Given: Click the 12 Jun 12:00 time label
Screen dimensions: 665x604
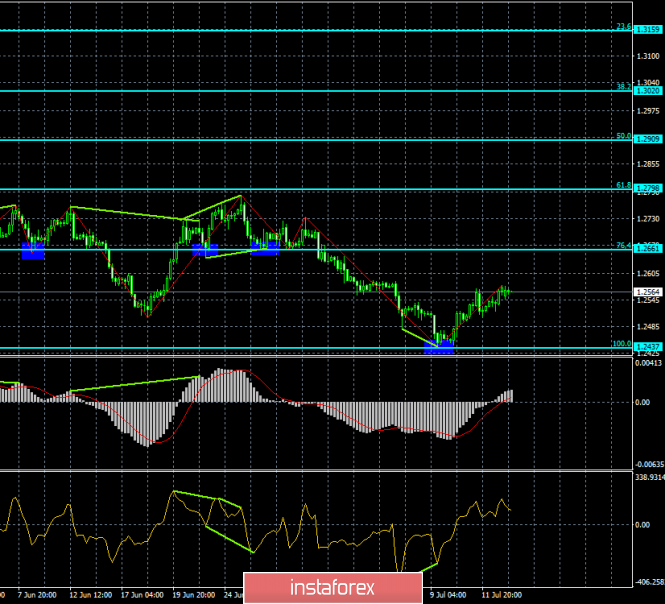Looking at the screenshot, I should coord(91,595).
